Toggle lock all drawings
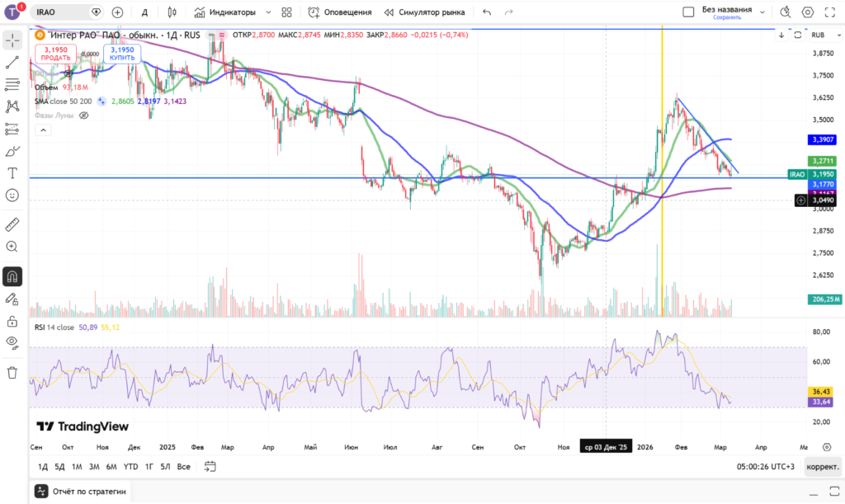845x504 pixels. [12, 322]
